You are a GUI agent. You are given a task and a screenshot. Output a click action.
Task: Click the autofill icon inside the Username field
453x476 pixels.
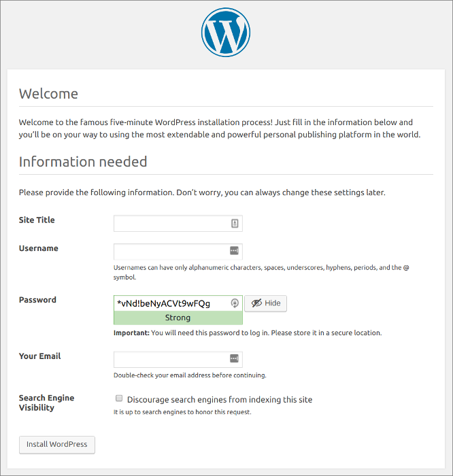(x=234, y=251)
